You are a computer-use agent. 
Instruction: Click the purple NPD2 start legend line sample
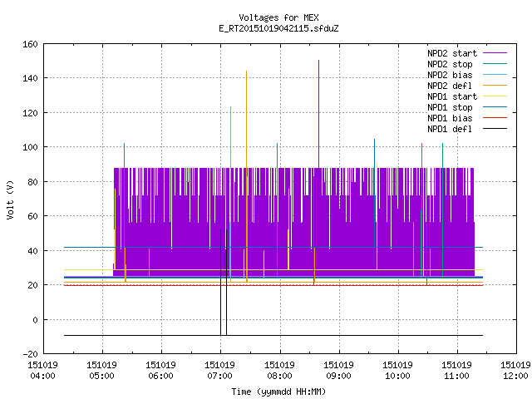click(x=495, y=53)
